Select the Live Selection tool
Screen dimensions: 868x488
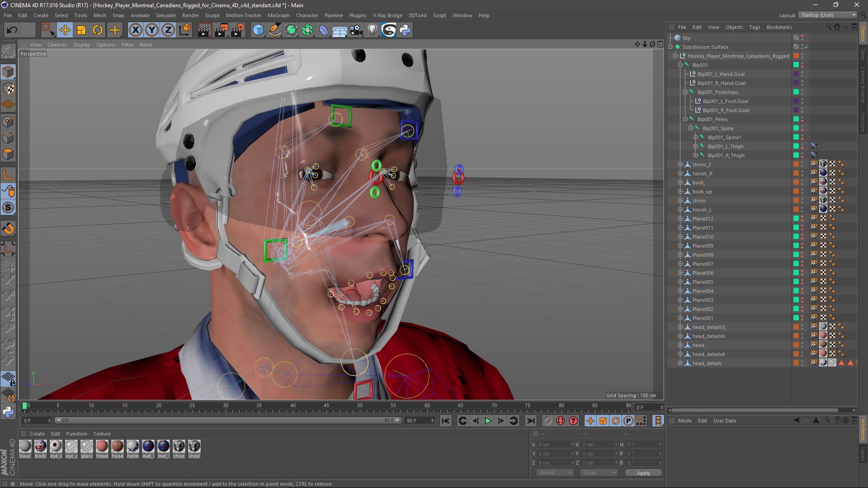tap(48, 30)
